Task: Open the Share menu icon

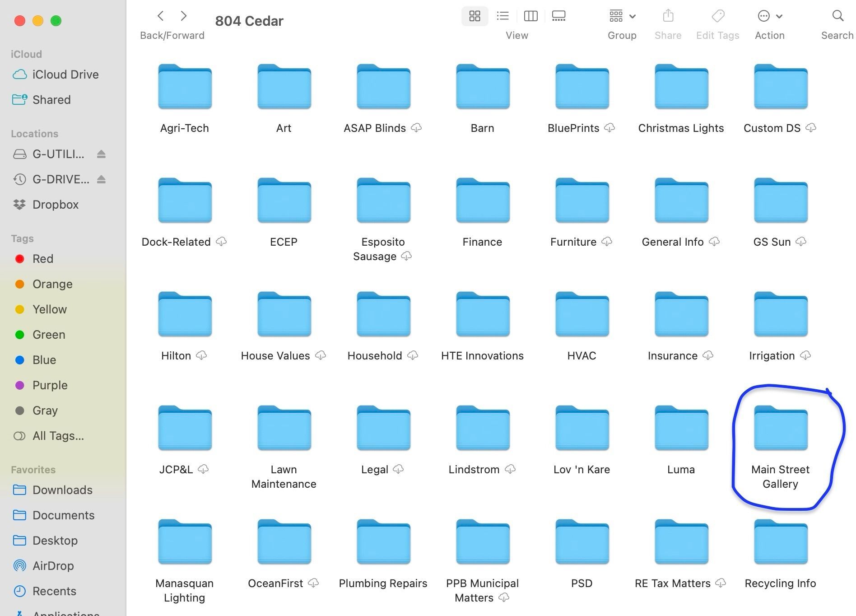Action: (x=668, y=16)
